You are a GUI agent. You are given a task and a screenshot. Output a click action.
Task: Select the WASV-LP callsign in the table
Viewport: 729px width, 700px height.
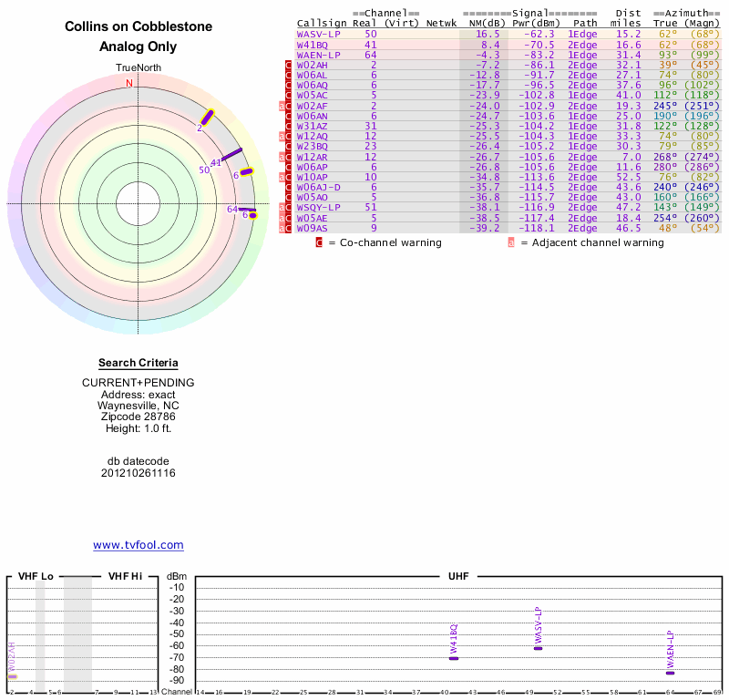(x=318, y=34)
